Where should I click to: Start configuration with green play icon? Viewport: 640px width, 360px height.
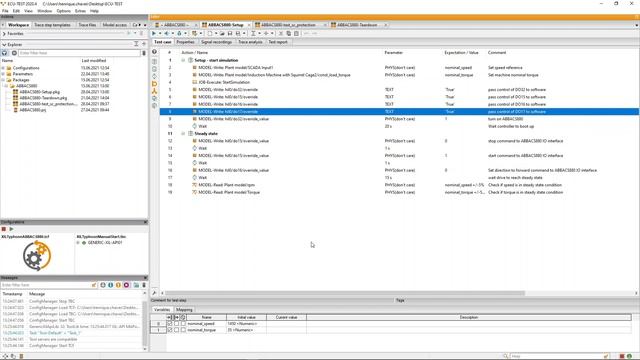tap(11, 229)
